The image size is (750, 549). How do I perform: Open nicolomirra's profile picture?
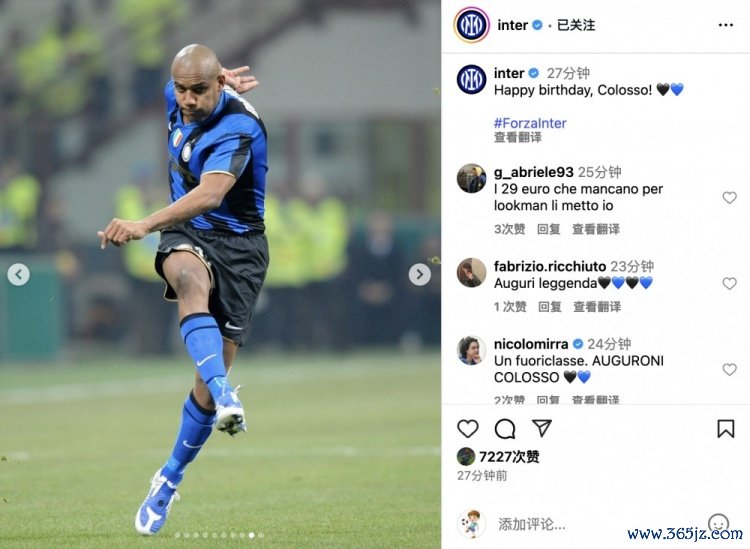pyautogui.click(x=471, y=350)
